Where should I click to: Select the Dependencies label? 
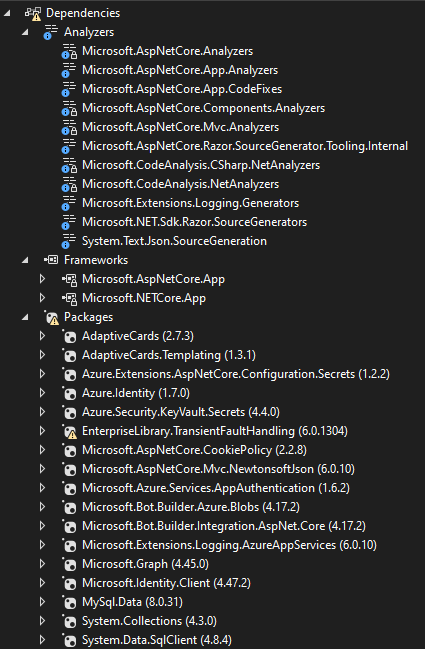point(83,13)
